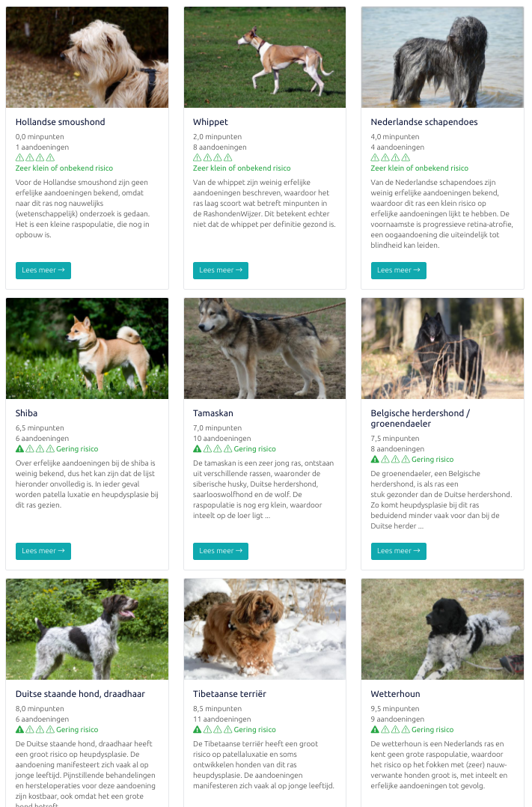
Task: Click the warning icons on Wetterhoun card
Action: pos(391,729)
